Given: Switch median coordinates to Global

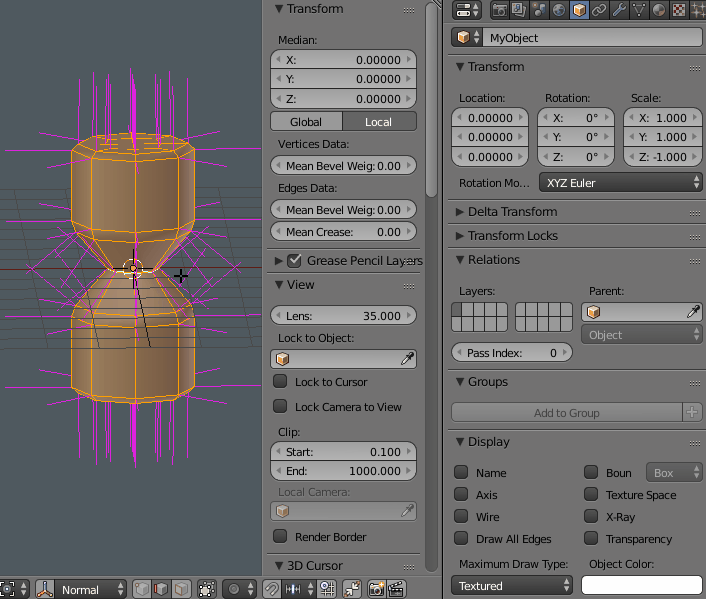Looking at the screenshot, I should coord(307,122).
